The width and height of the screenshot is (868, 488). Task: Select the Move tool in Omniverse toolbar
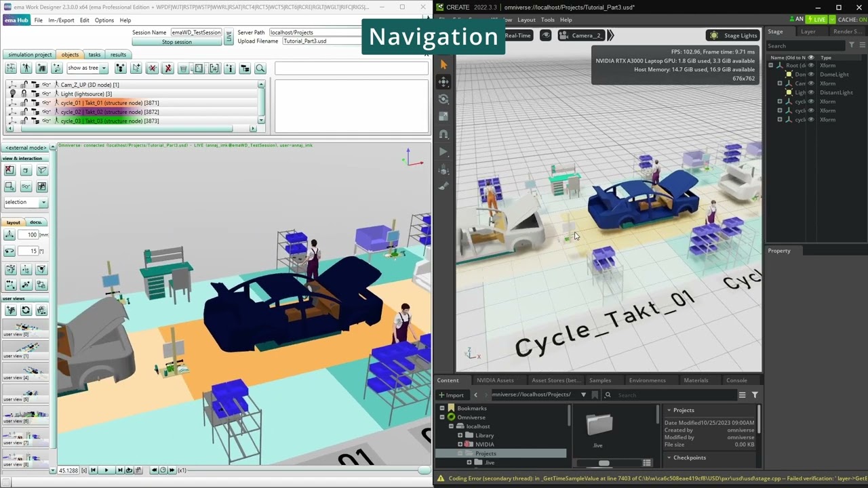pos(444,82)
